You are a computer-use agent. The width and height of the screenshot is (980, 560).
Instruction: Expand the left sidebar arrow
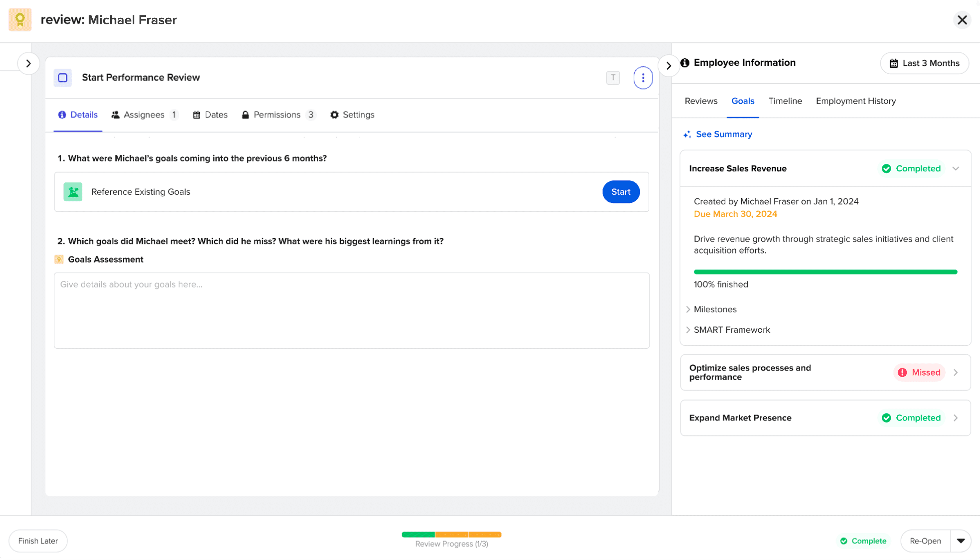click(x=28, y=64)
